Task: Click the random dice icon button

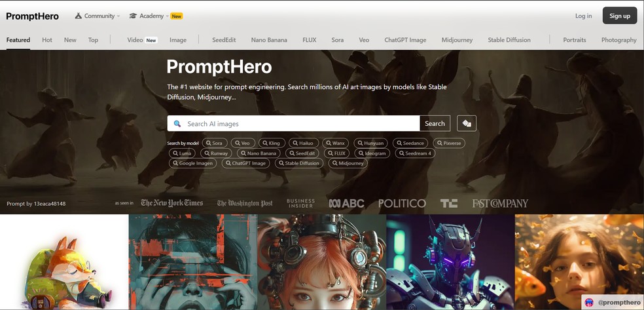Action: 466,123
